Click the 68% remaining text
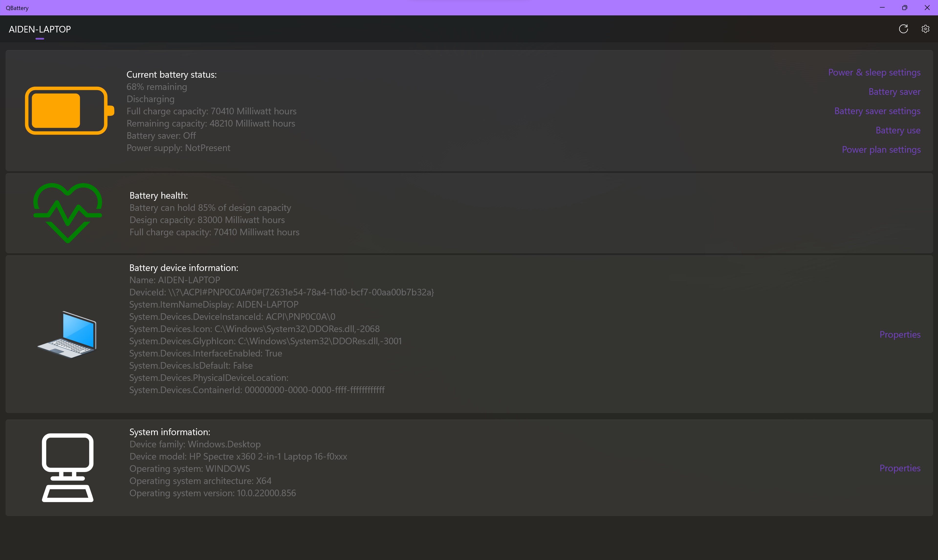This screenshot has width=938, height=560. [157, 87]
